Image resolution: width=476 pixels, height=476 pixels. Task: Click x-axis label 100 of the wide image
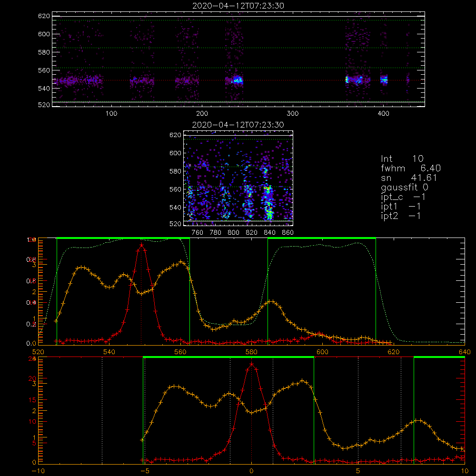[111, 114]
